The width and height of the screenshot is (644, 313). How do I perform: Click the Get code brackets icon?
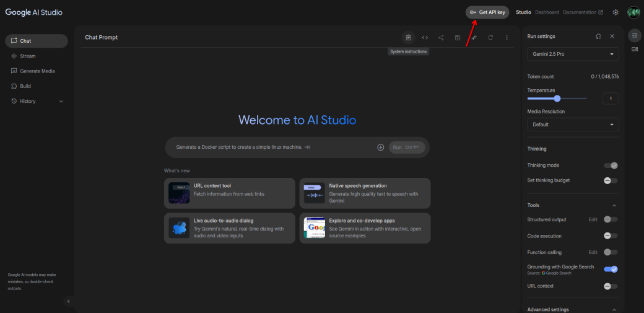point(425,37)
